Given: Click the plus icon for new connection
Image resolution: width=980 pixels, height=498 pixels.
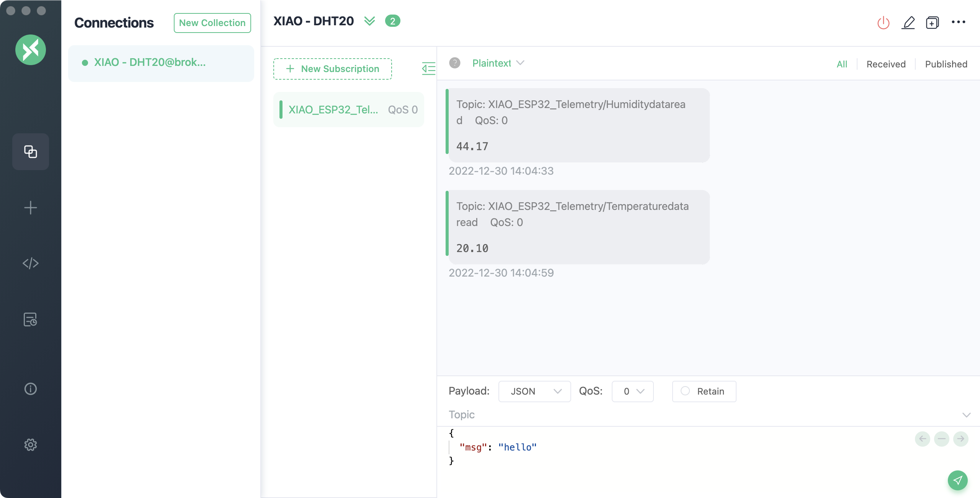Looking at the screenshot, I should coord(31,208).
